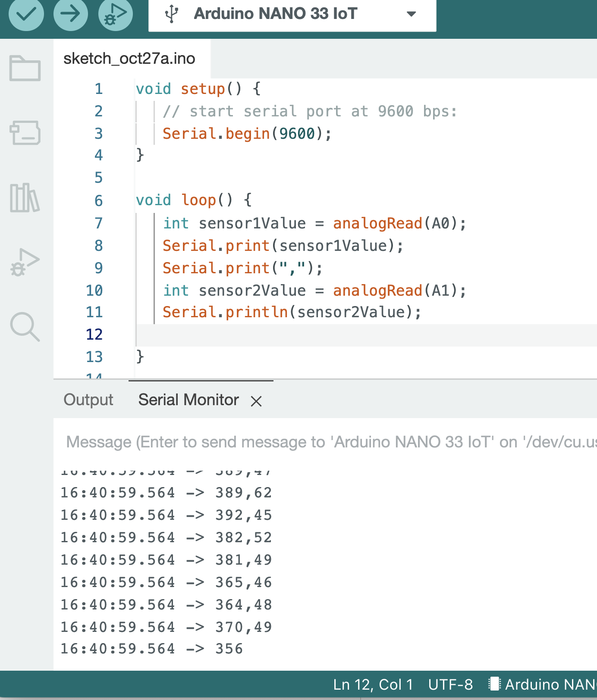Image resolution: width=597 pixels, height=700 pixels.
Task: Switch to the Output tab
Action: 88,400
